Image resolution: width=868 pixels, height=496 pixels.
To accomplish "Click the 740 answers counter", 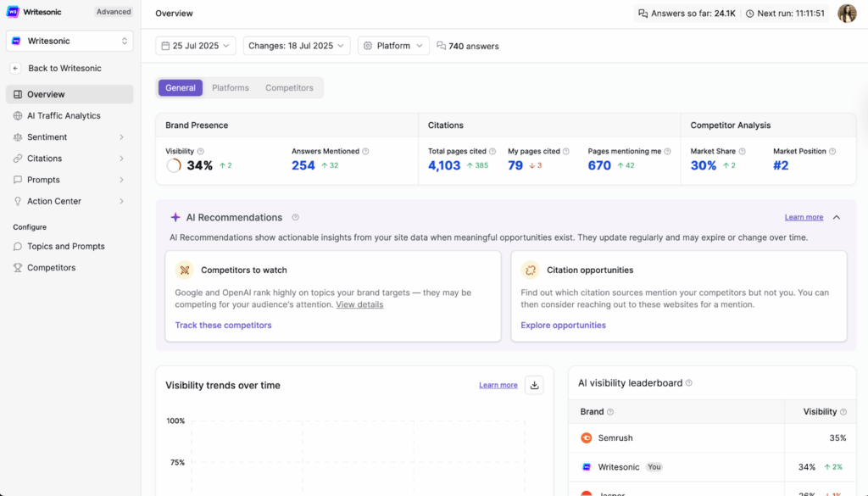I will (468, 46).
